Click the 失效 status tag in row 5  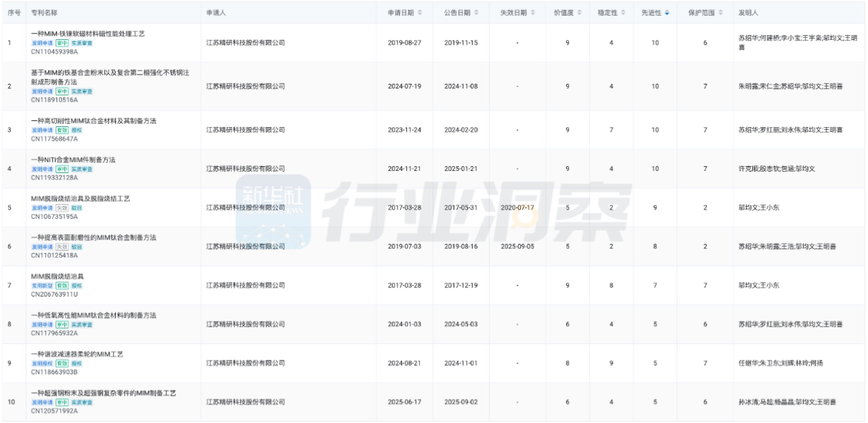coord(62,207)
